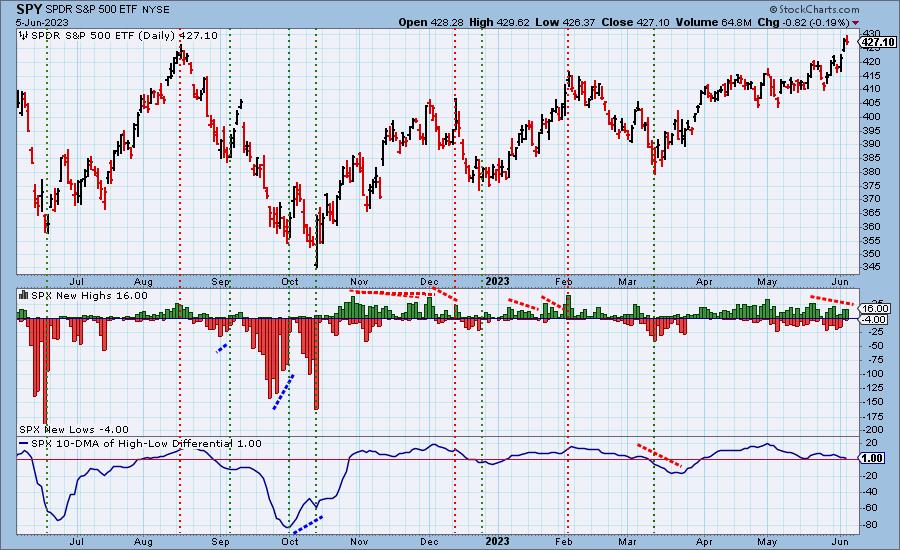Click the red down-arrow change indicator
The width and height of the screenshot is (900, 550).
856,22
